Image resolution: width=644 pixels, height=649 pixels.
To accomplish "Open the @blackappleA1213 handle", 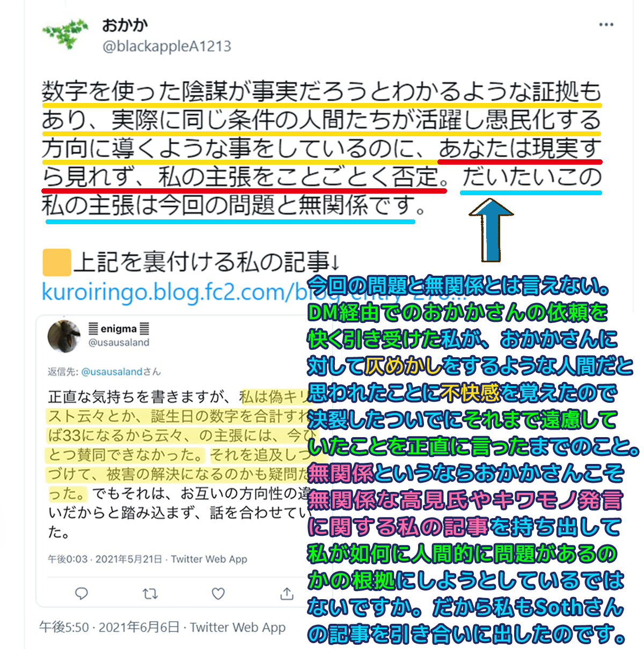I will [167, 46].
